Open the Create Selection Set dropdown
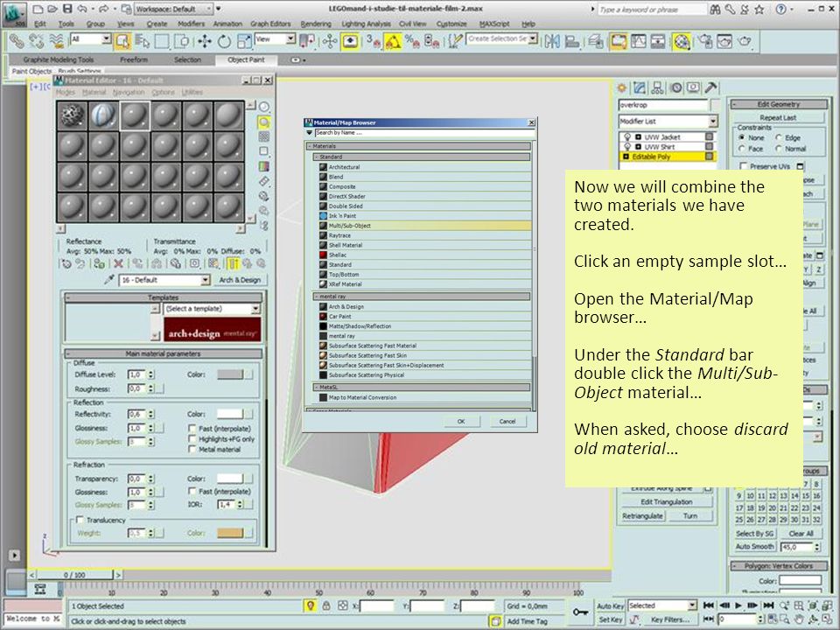 coord(533,39)
